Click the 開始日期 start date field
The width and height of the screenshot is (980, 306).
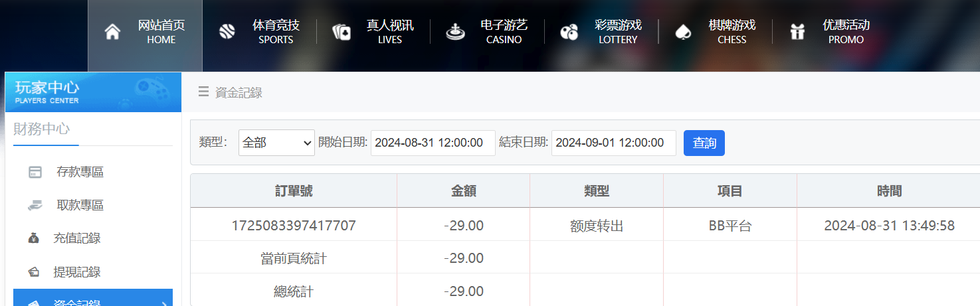tap(433, 143)
